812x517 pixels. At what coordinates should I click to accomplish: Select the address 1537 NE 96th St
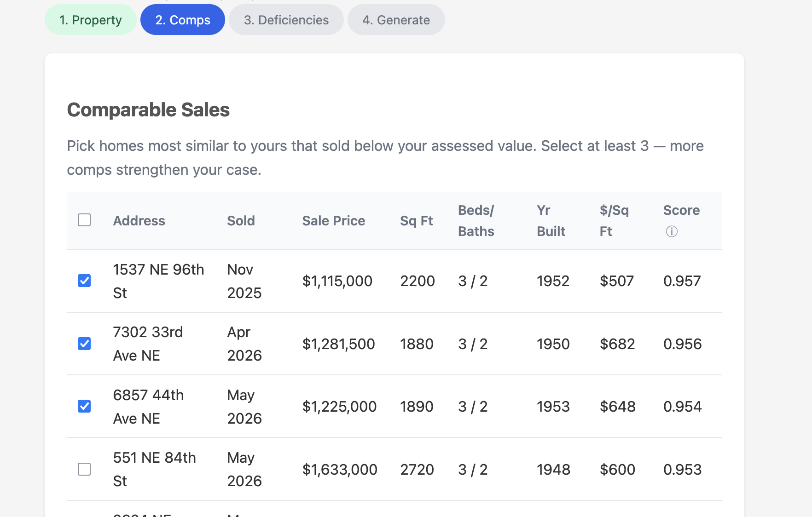(x=158, y=281)
